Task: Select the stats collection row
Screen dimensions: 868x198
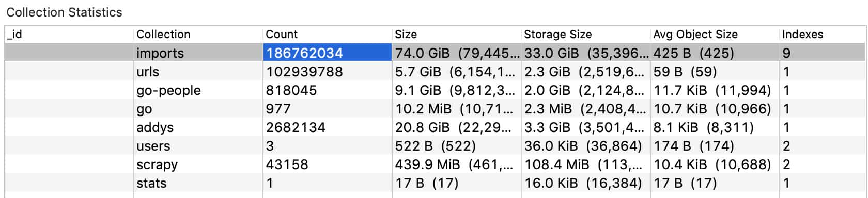Action: pyautogui.click(x=435, y=183)
